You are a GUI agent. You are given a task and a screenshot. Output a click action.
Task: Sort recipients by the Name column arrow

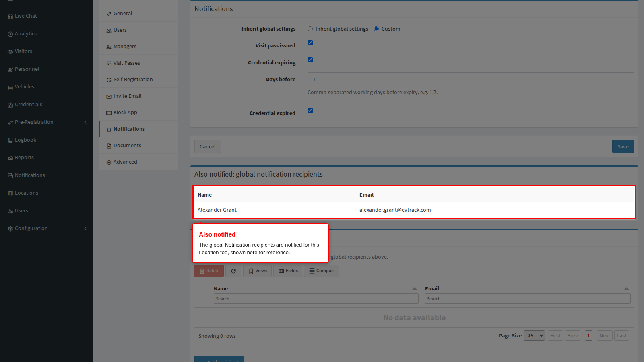point(415,288)
